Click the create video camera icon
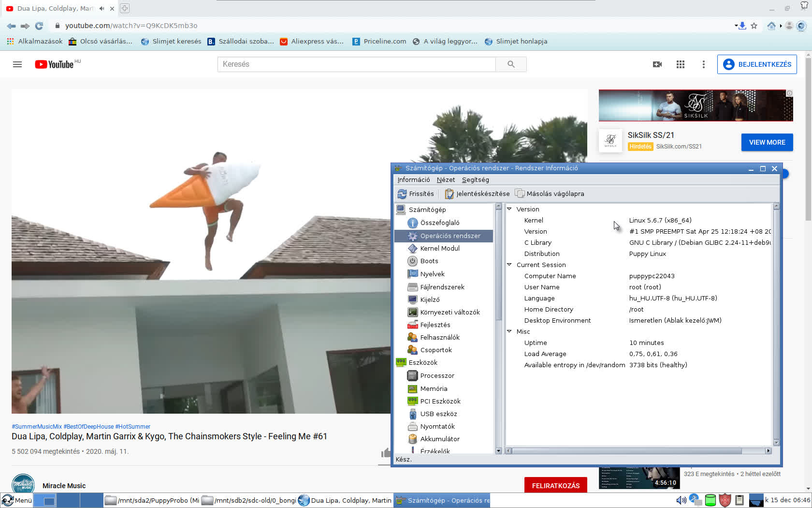812x508 pixels. [657, 64]
